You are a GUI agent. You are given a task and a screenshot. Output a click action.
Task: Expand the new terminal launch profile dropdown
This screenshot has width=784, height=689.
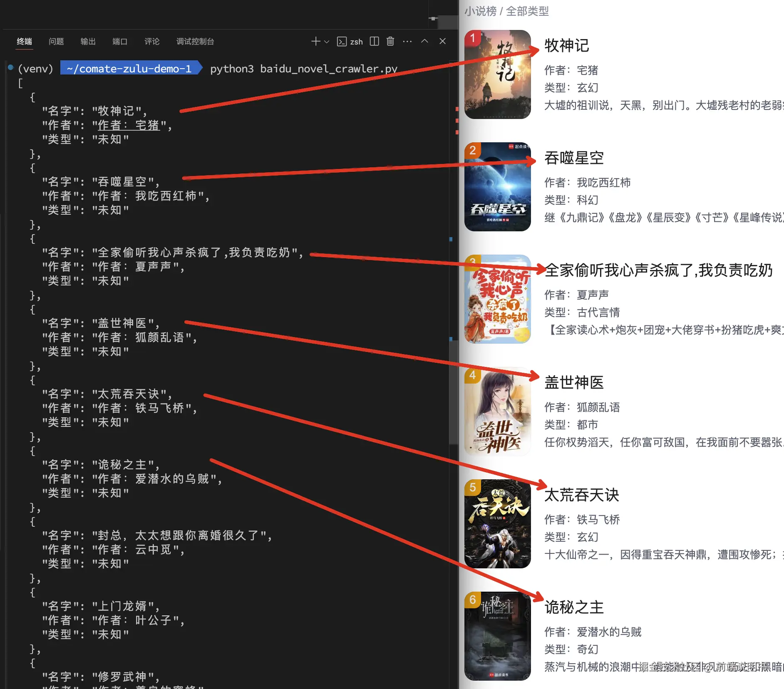pos(327,42)
